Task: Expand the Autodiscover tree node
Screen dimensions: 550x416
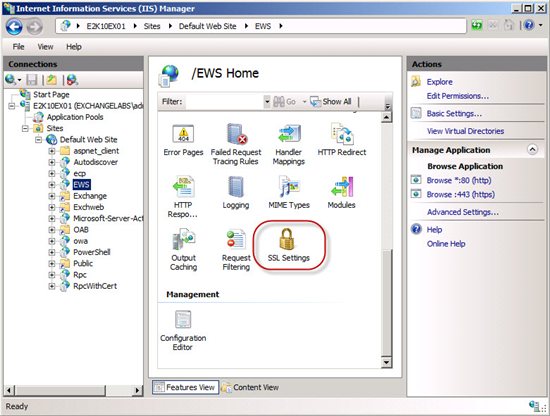Action: click(52, 162)
